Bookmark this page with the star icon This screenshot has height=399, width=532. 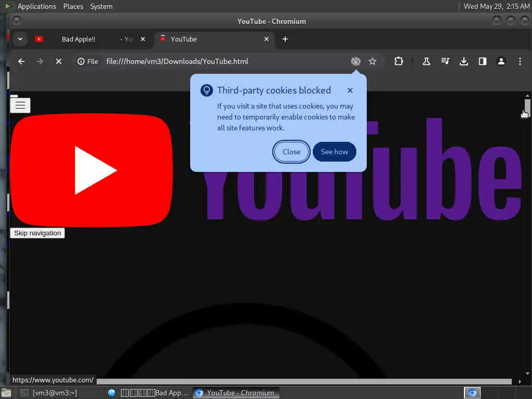click(373, 61)
